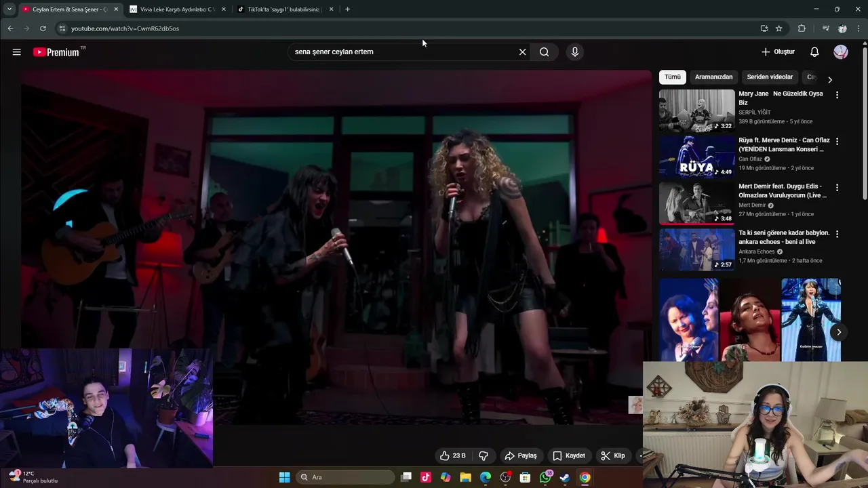The image size is (868, 488).
Task: Open Chrome extensions puzzle icon
Action: click(x=802, y=28)
